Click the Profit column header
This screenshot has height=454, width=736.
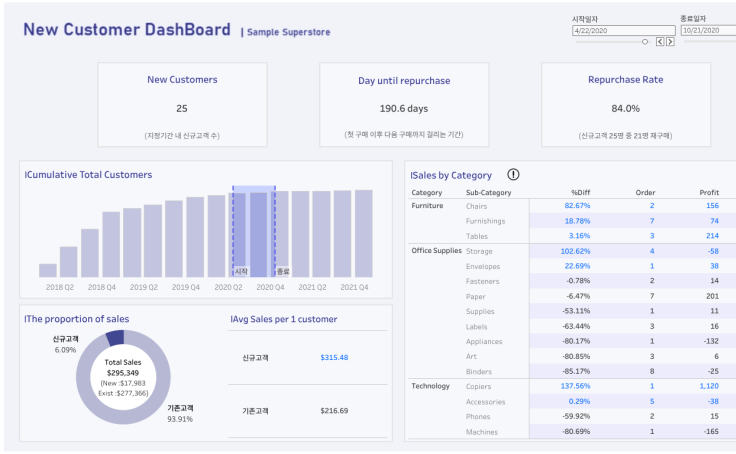pos(709,192)
